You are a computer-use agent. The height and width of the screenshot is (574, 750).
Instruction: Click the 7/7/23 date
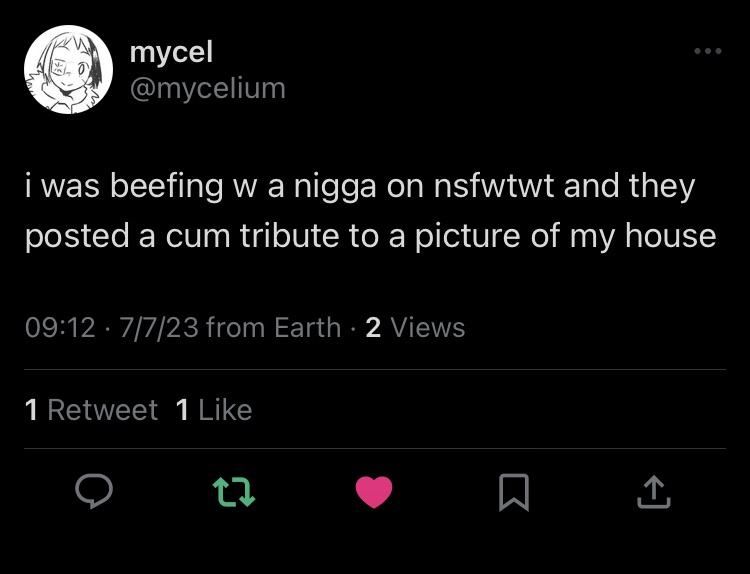[158, 328]
